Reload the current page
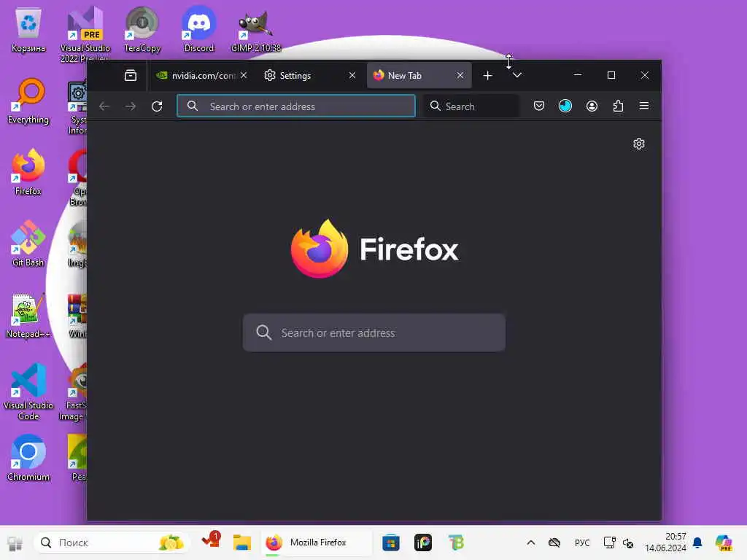Image resolution: width=747 pixels, height=560 pixels. click(157, 106)
